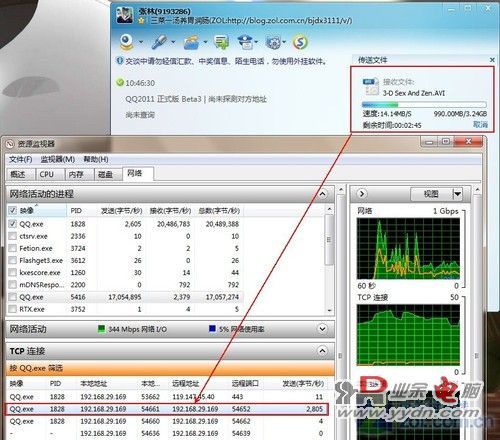Switch to the 磁盘 tab
Viewport: 500px width, 440px height.
point(108,175)
